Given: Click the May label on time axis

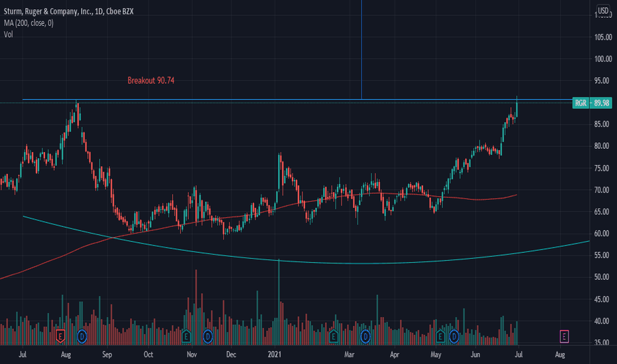Looking at the screenshot, I should 436,355.
